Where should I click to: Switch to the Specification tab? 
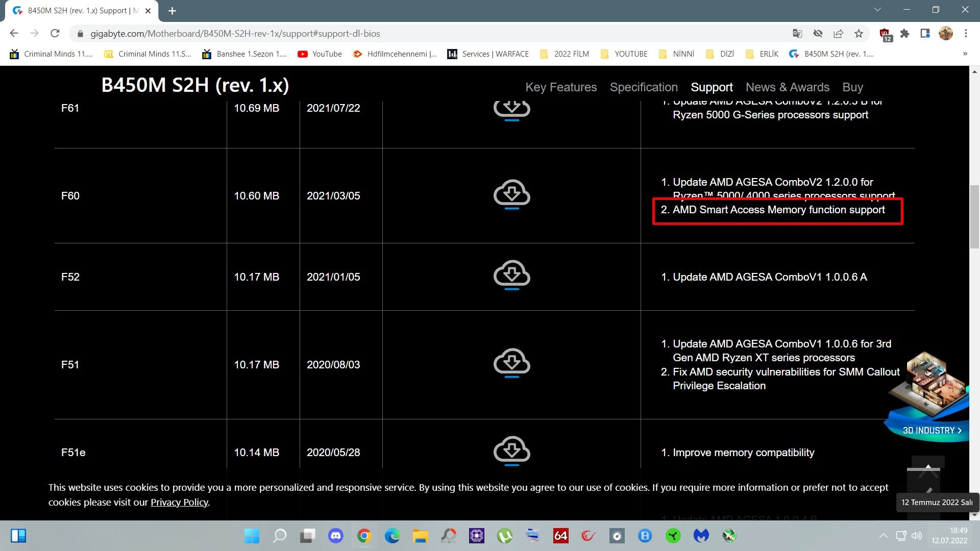pyautogui.click(x=644, y=87)
